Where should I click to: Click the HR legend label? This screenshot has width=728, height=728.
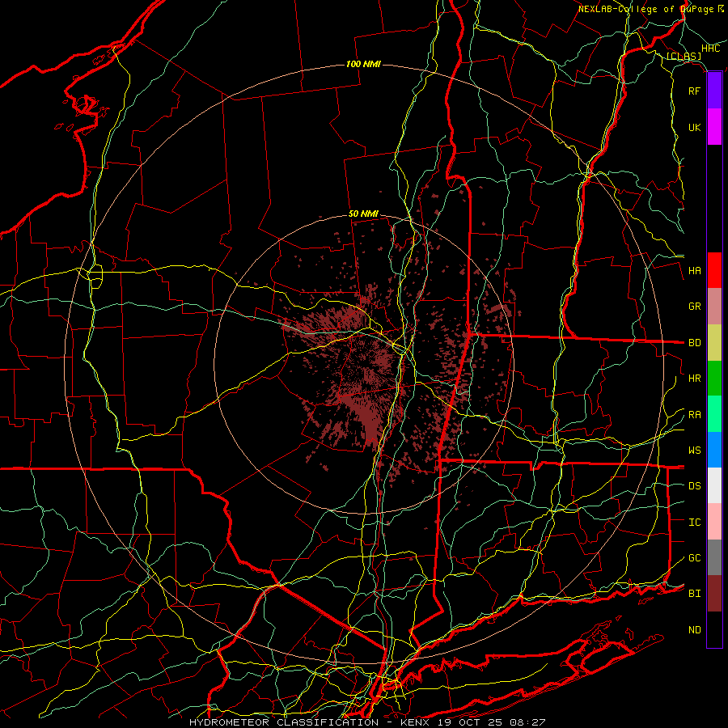click(694, 379)
